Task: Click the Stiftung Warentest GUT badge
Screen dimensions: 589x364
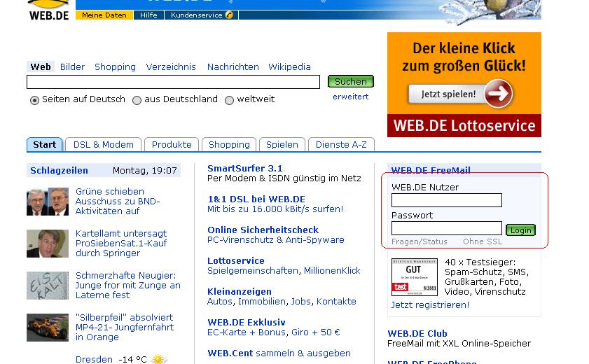Action: [x=415, y=277]
